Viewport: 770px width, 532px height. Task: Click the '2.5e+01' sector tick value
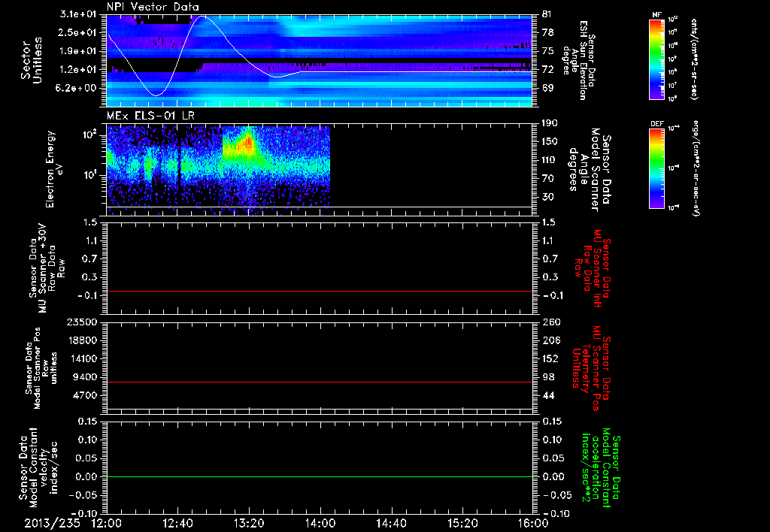pyautogui.click(x=77, y=32)
